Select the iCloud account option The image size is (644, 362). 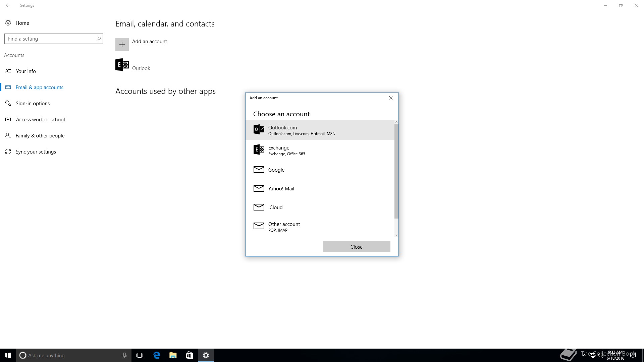[x=275, y=207]
